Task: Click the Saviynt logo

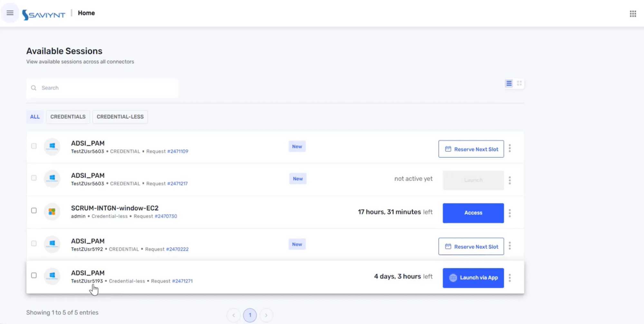Action: 44,13
